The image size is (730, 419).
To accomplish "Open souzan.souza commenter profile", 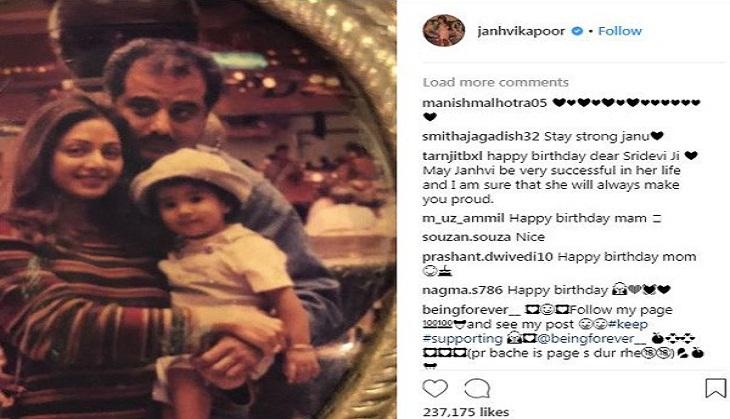I will click(466, 237).
